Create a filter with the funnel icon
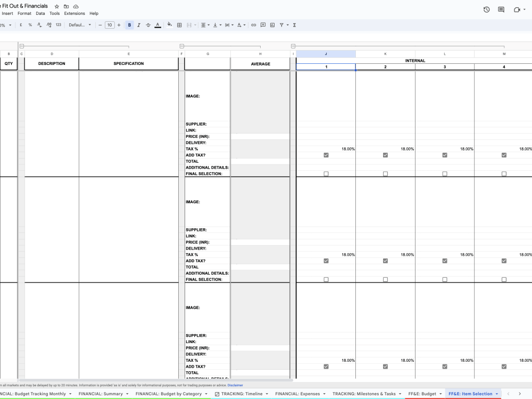 click(281, 24)
